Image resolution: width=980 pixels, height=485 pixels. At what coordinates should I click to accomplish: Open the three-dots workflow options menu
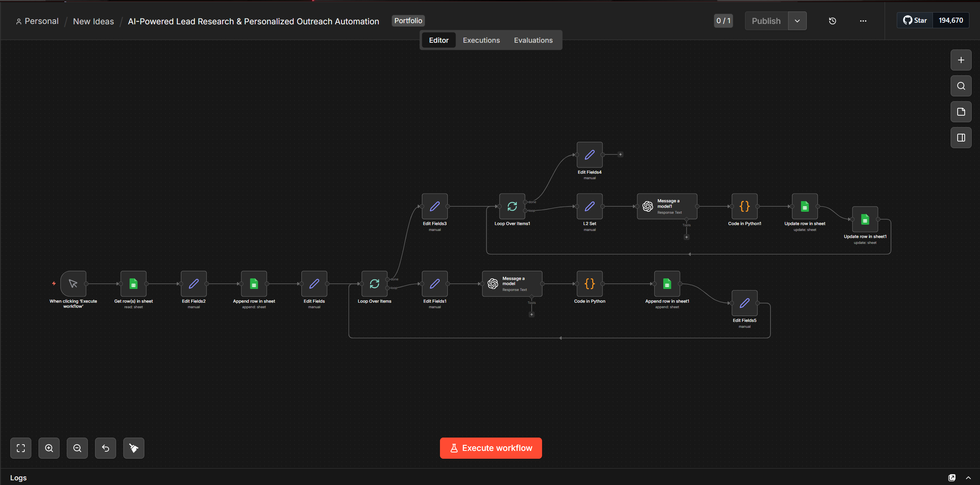click(863, 21)
